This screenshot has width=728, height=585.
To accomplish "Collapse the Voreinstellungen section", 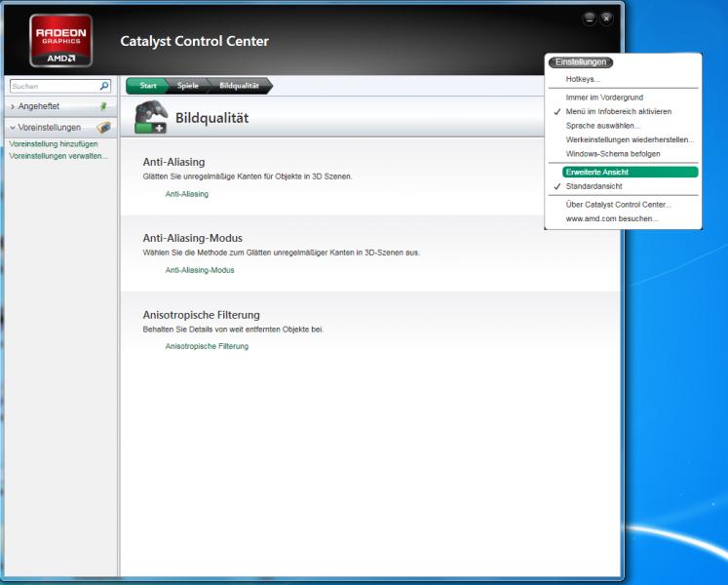I will coord(44,127).
